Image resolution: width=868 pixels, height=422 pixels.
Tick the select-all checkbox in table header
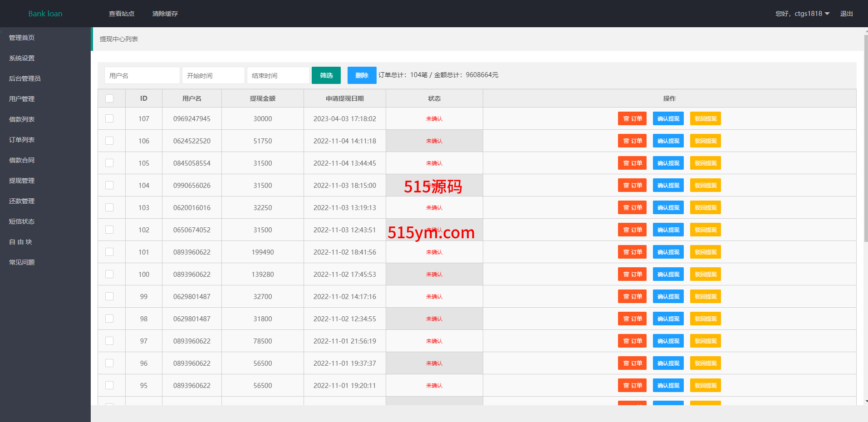109,98
